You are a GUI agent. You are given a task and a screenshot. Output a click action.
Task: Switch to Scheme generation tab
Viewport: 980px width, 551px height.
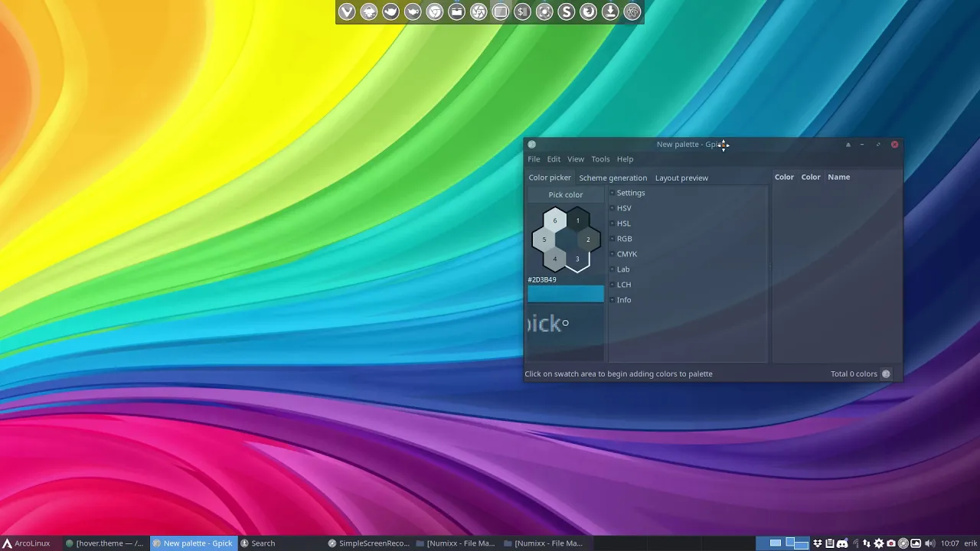[613, 178]
